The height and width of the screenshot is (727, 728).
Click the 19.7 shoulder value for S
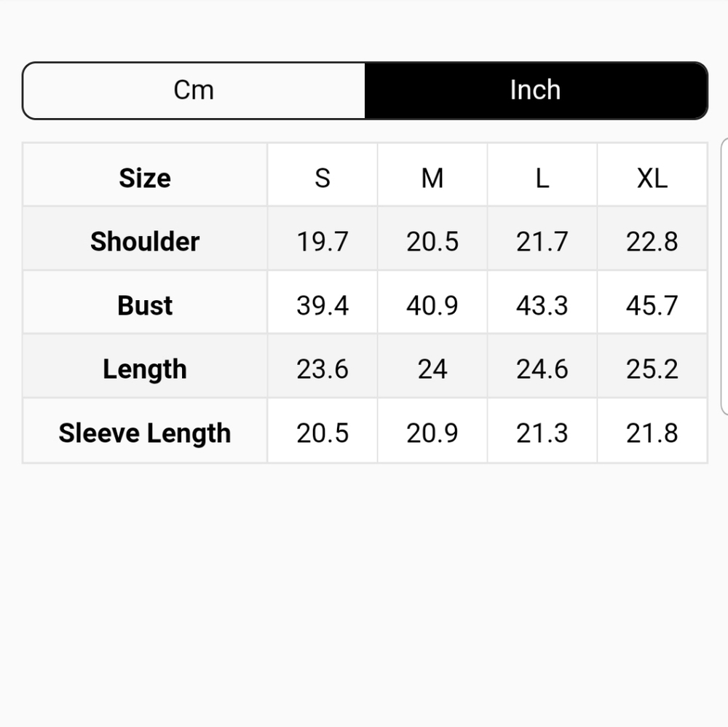click(x=323, y=242)
